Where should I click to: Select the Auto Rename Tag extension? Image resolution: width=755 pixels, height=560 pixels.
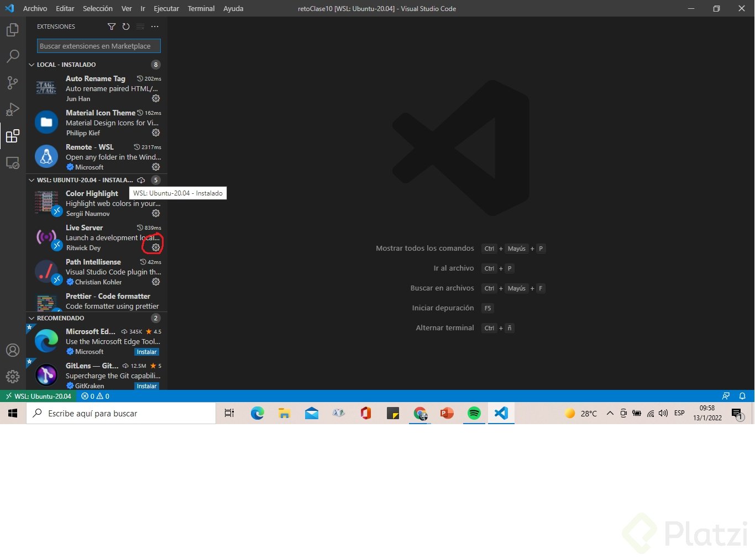click(x=97, y=88)
